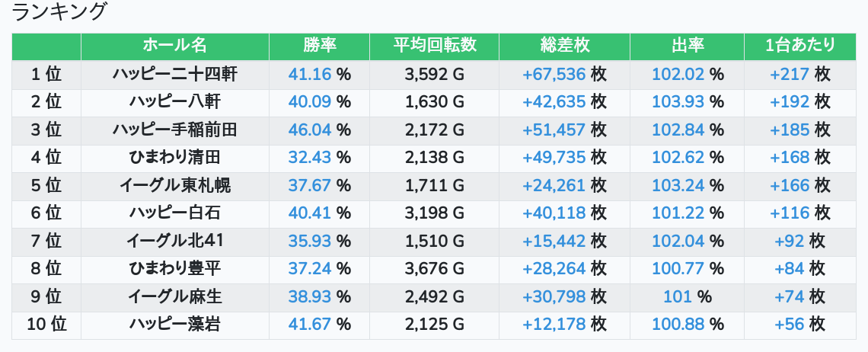Click the +67,536 total difference value

point(554,74)
